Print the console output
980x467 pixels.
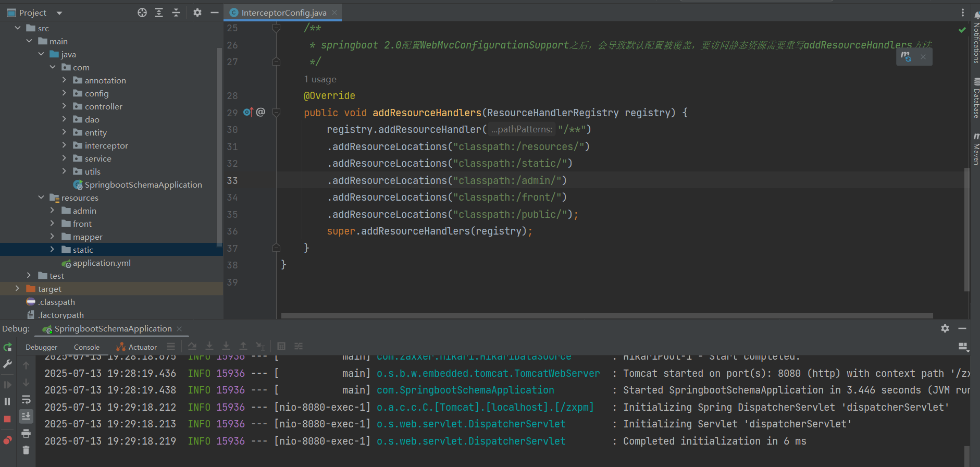click(26, 433)
